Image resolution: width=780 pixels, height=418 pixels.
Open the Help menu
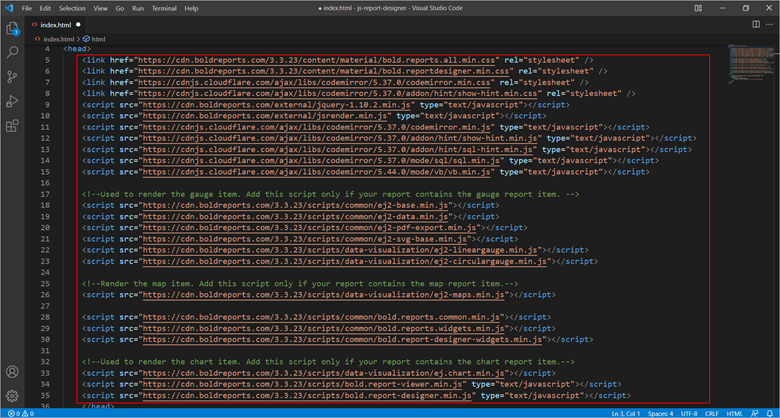pos(191,8)
